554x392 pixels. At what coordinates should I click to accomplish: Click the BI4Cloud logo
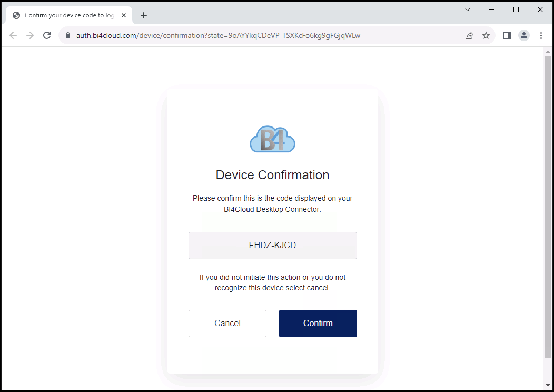(x=273, y=139)
